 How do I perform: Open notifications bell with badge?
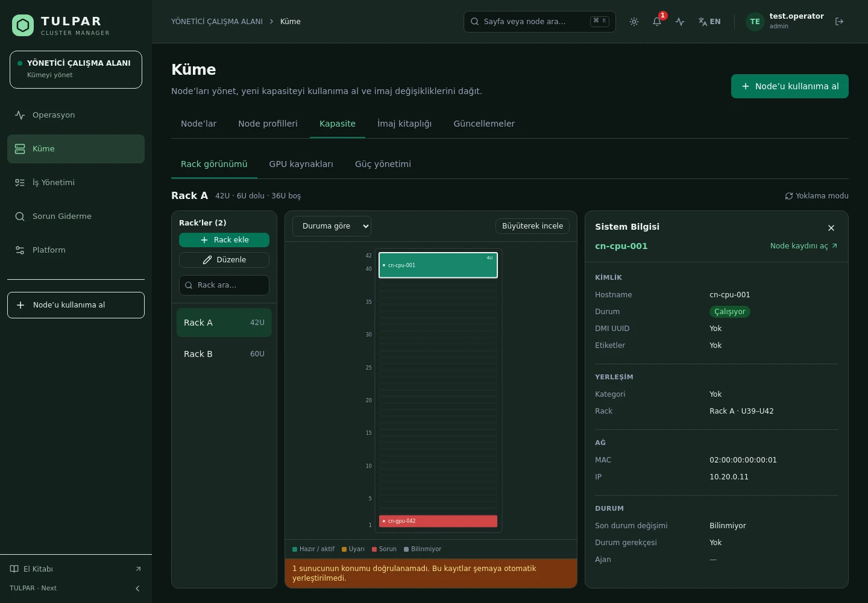click(657, 22)
